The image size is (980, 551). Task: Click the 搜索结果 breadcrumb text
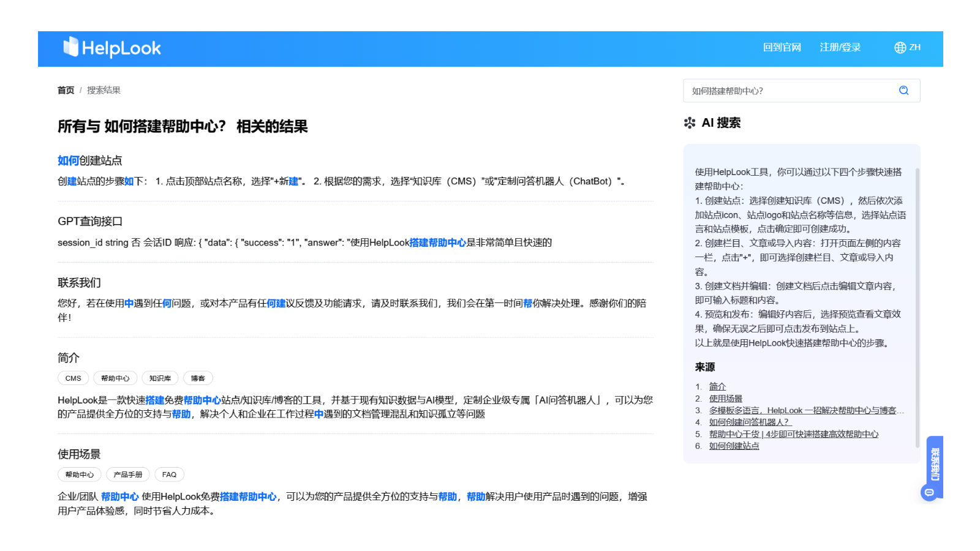104,90
